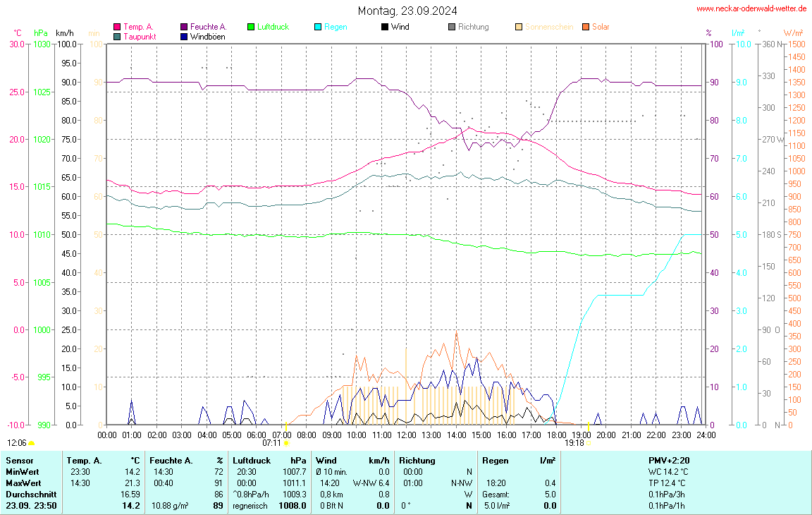Click the 12:00 time axis label
This screenshot has width=812, height=515.
[406, 435]
